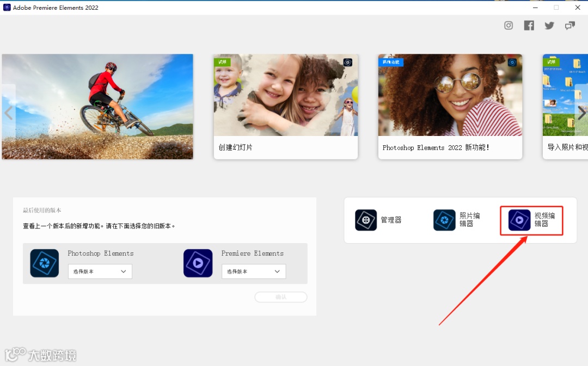Click the 试用 tag on slideshow card

222,62
